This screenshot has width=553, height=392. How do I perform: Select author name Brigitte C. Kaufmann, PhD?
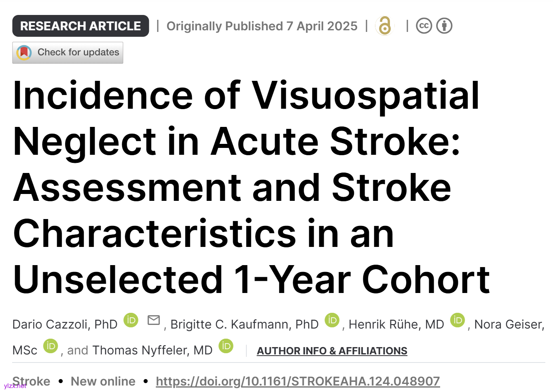click(244, 325)
